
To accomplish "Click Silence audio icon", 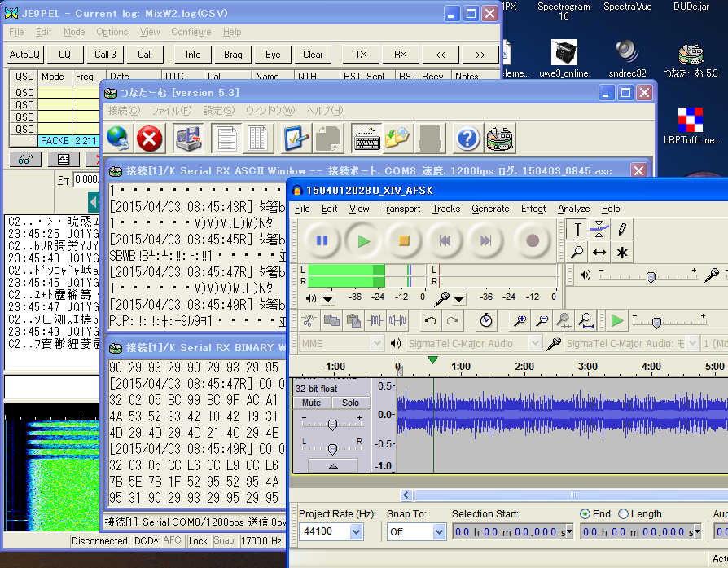I will (x=398, y=320).
